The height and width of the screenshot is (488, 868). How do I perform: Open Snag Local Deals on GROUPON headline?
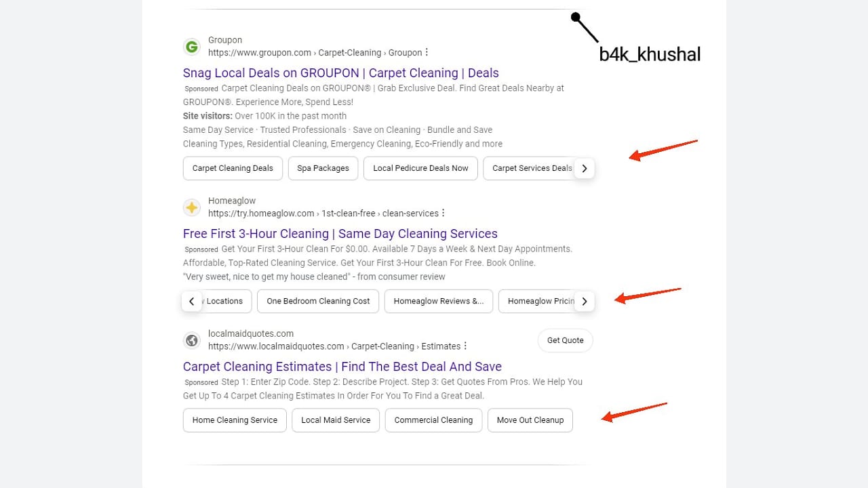point(341,73)
